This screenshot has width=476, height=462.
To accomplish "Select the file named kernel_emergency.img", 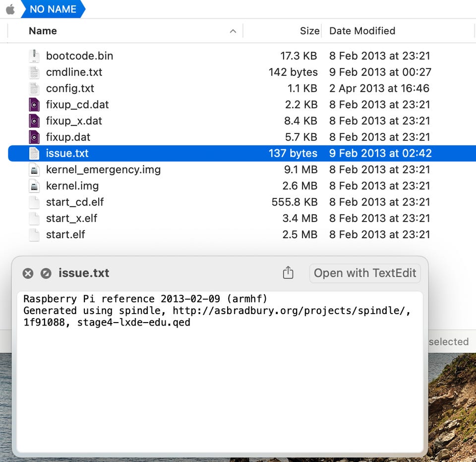I will coord(103,170).
